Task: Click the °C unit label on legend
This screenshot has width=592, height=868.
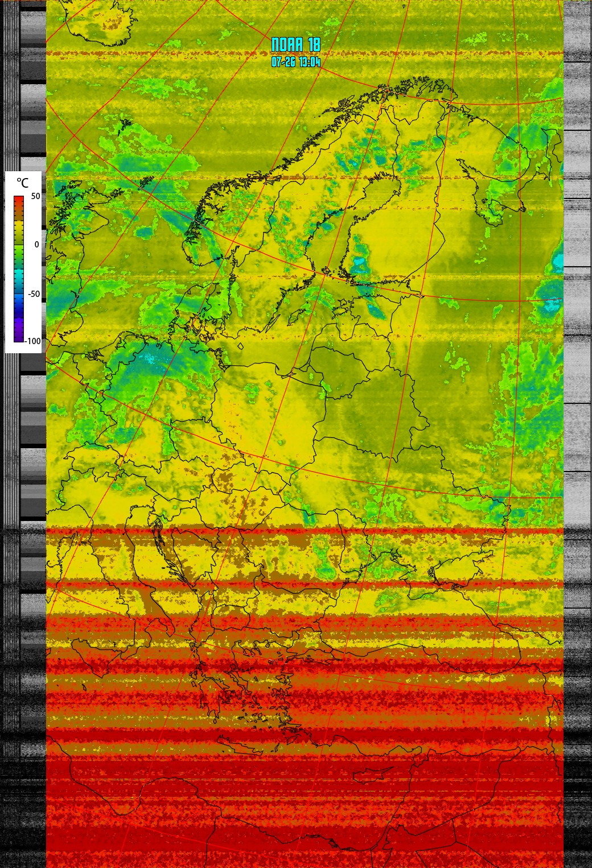Action: coord(22,183)
